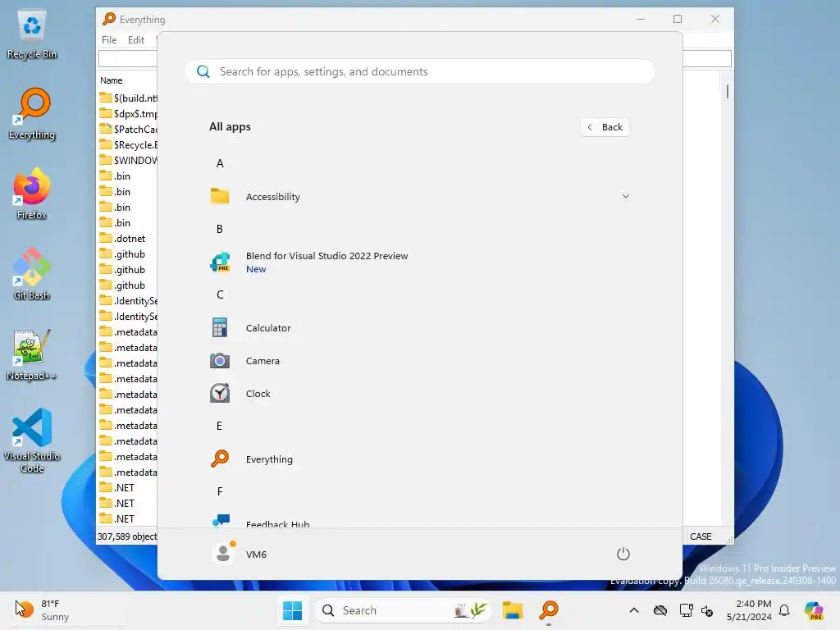Select the Notepad++ desktop shortcut

(x=32, y=354)
